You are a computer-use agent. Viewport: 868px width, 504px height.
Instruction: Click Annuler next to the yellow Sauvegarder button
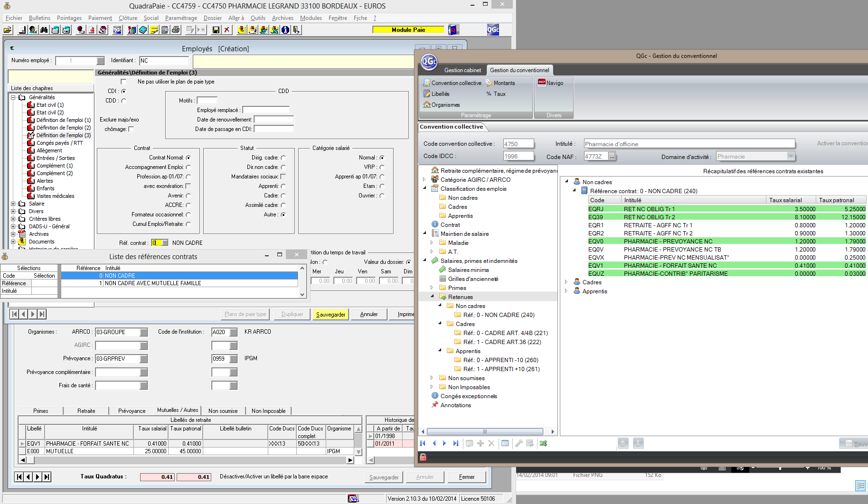pos(369,314)
